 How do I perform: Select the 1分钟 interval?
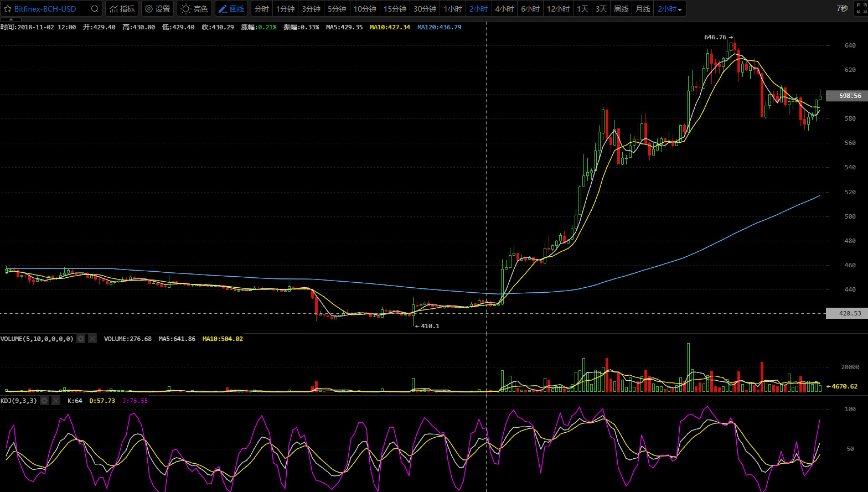click(286, 9)
